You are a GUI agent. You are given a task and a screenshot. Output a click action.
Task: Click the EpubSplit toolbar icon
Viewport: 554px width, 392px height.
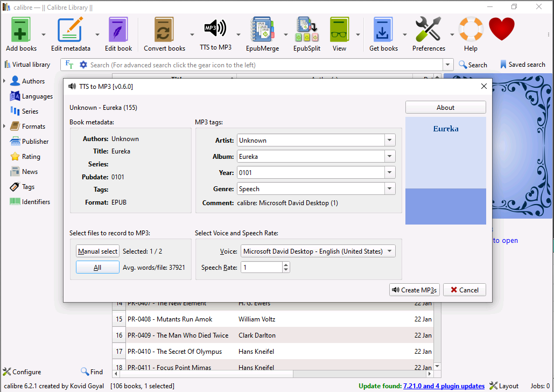(306, 30)
